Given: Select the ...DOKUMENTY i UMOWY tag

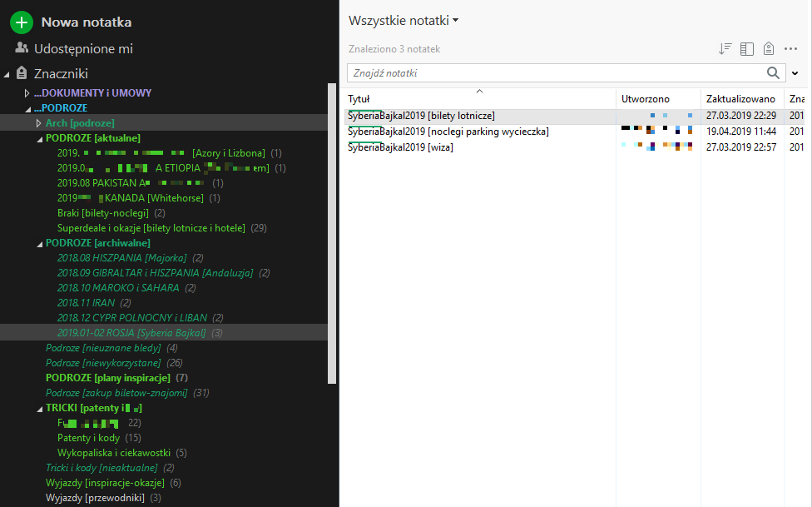Looking at the screenshot, I should click(x=92, y=92).
